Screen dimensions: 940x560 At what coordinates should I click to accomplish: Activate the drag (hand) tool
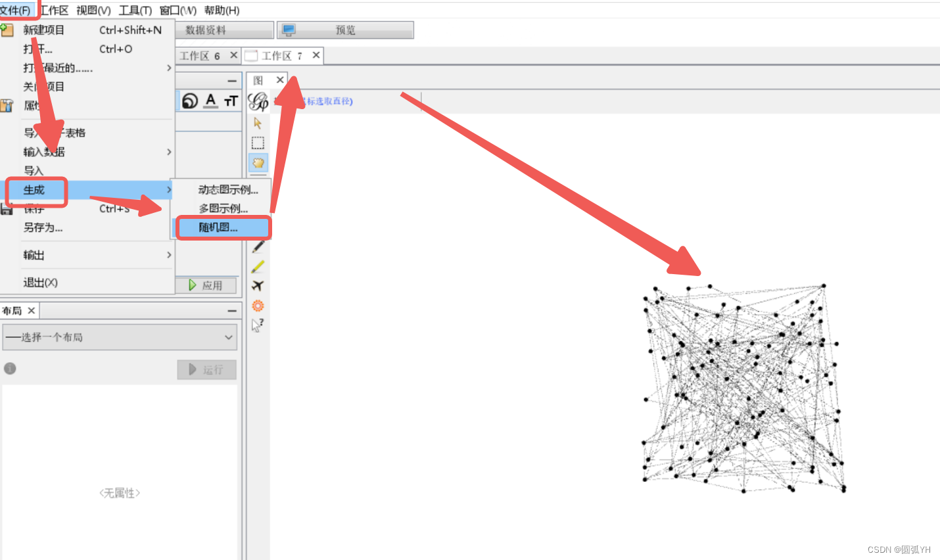pyautogui.click(x=258, y=162)
